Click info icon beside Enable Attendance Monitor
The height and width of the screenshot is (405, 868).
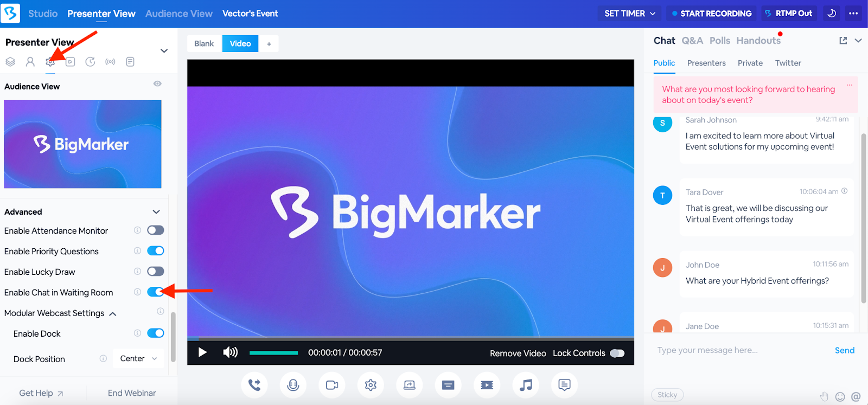137,230
